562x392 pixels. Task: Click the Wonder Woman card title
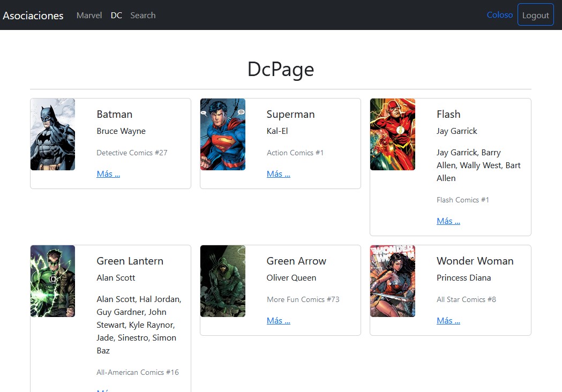[475, 261]
